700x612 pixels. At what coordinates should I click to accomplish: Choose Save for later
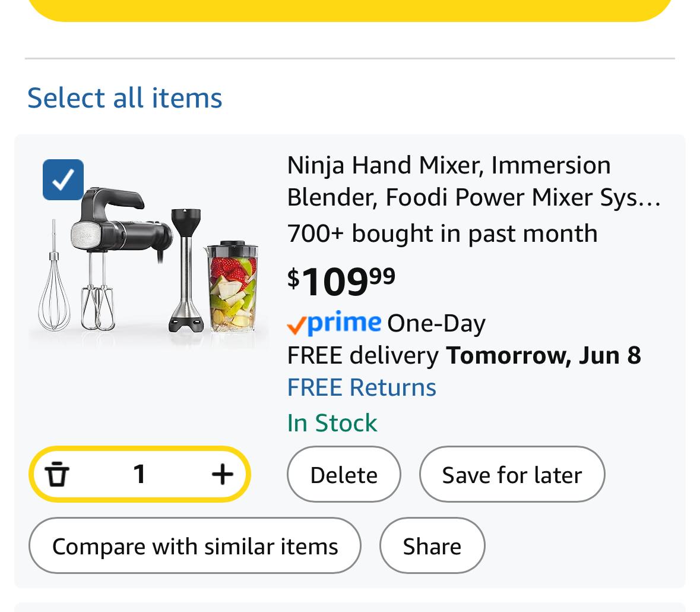pyautogui.click(x=512, y=475)
